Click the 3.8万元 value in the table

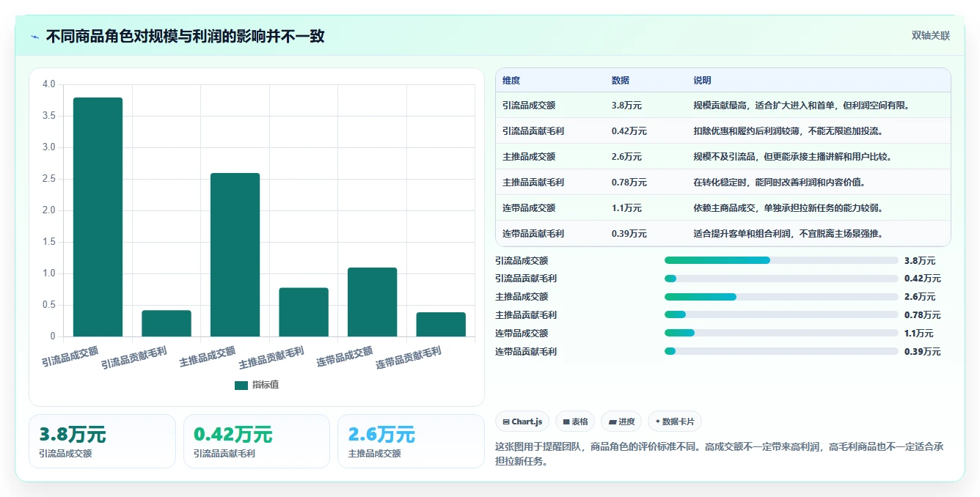626,106
